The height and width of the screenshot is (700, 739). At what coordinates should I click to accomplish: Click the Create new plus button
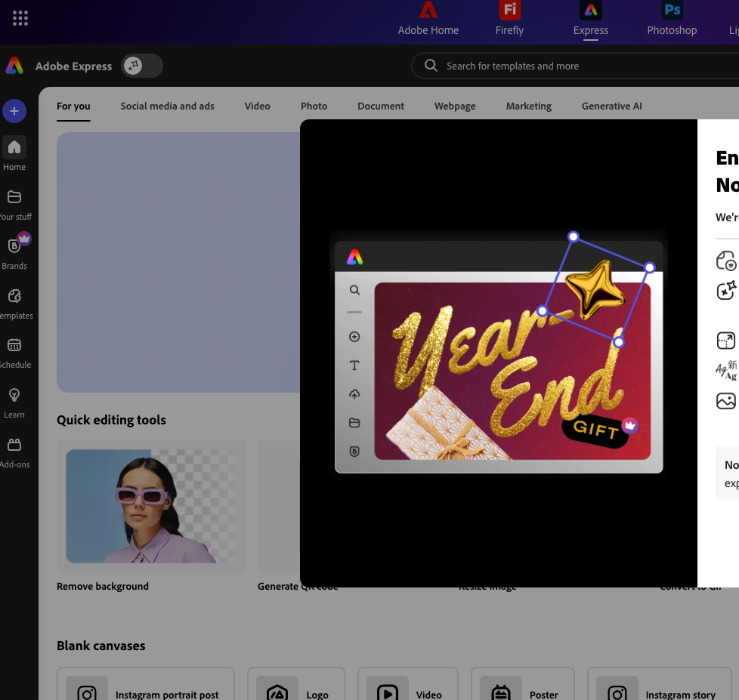[14, 111]
